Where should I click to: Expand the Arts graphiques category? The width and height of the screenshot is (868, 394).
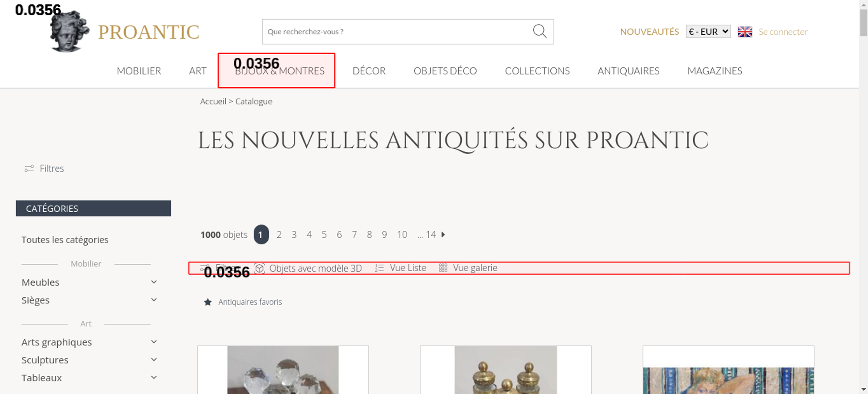click(x=154, y=342)
